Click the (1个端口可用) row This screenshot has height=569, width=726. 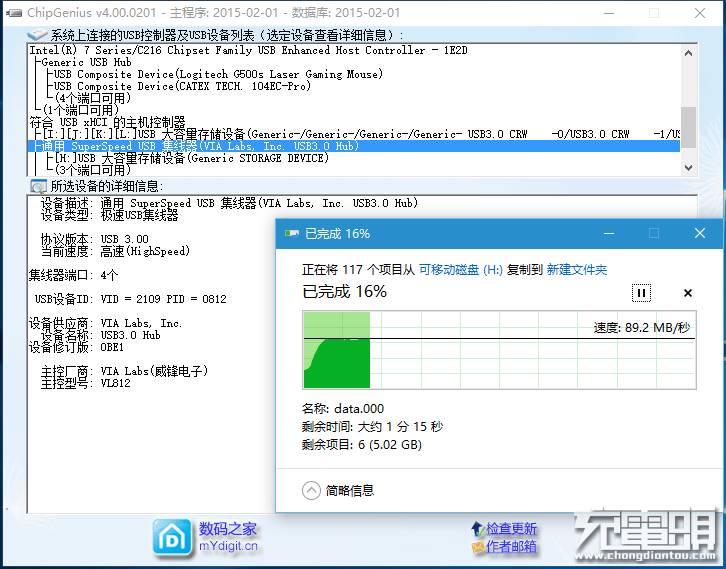pos(81,110)
